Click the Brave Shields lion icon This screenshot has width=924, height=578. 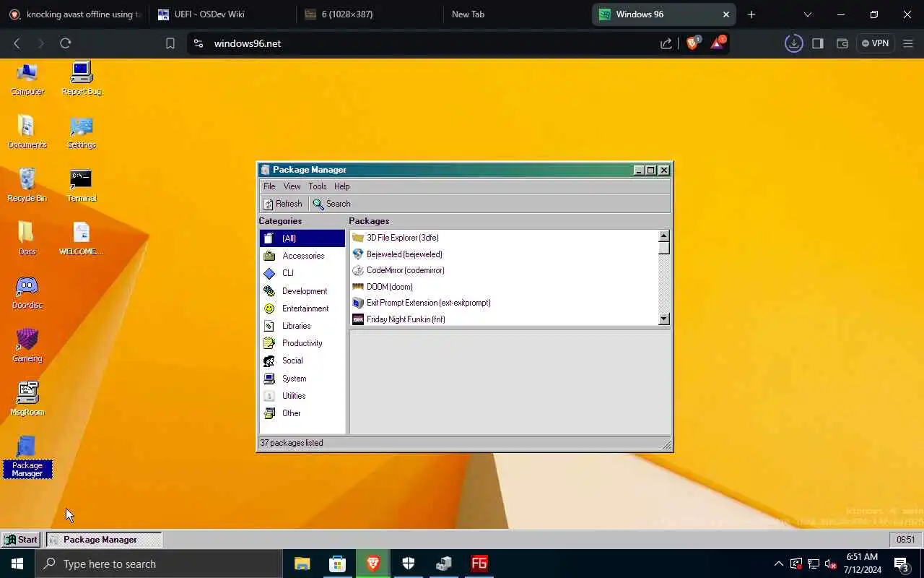(692, 43)
